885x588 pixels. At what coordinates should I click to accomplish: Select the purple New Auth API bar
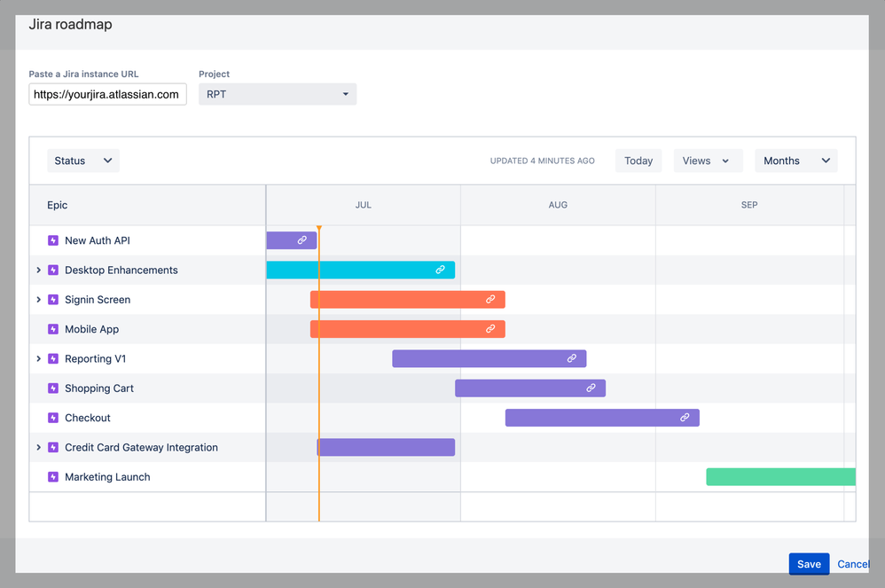[x=291, y=240]
